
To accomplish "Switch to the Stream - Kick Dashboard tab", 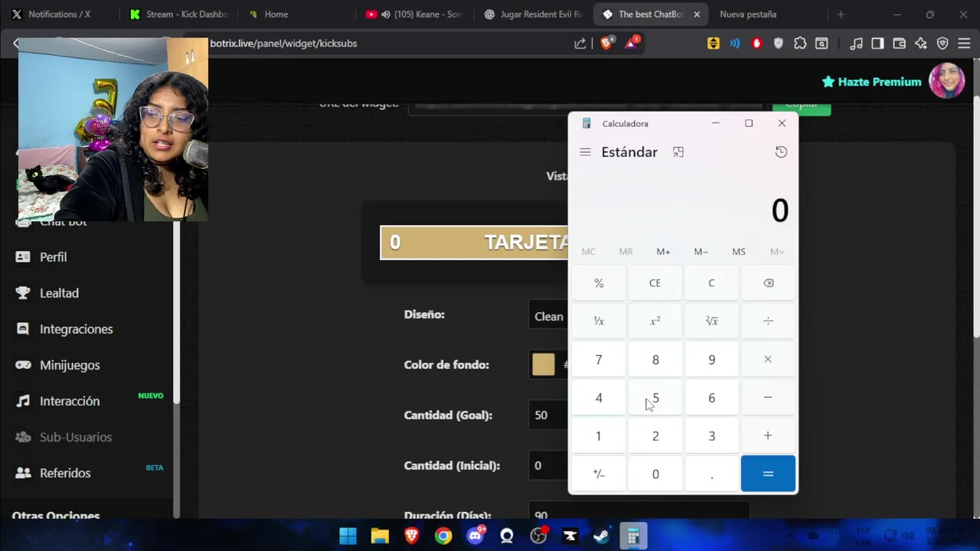I will 180,14.
